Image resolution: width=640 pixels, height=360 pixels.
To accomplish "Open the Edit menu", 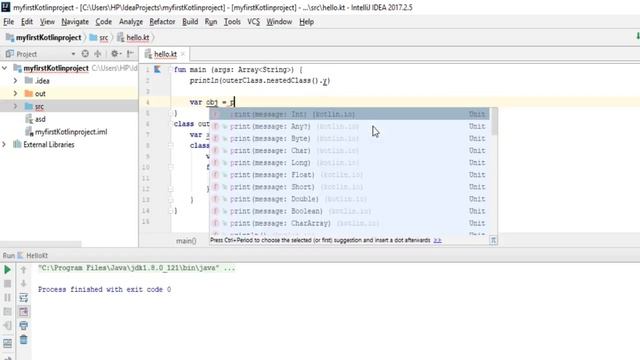I will (x=27, y=22).
